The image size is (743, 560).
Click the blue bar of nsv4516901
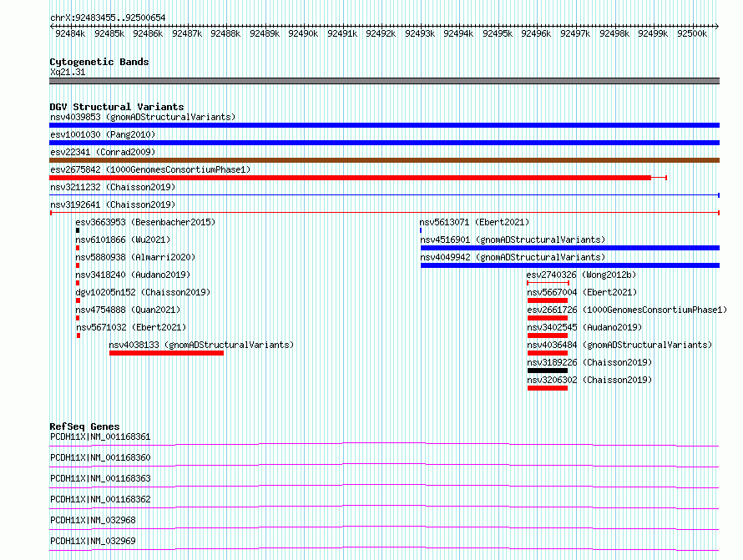[x=570, y=248]
